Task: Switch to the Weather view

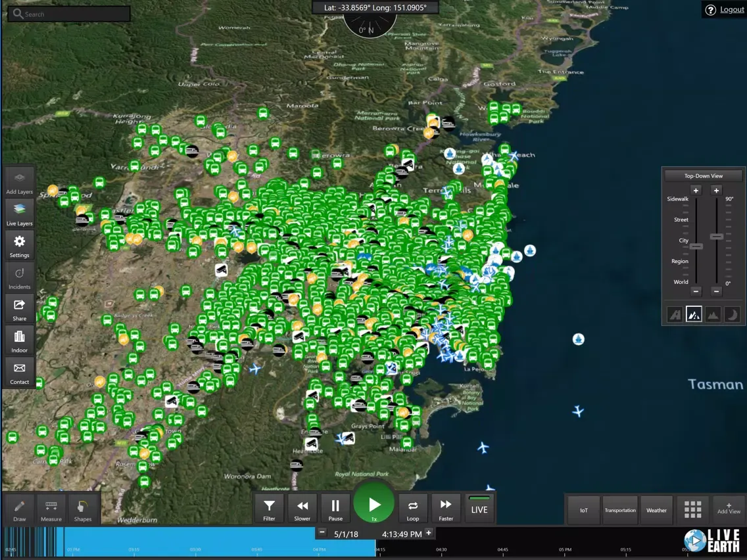Action: coord(656,510)
